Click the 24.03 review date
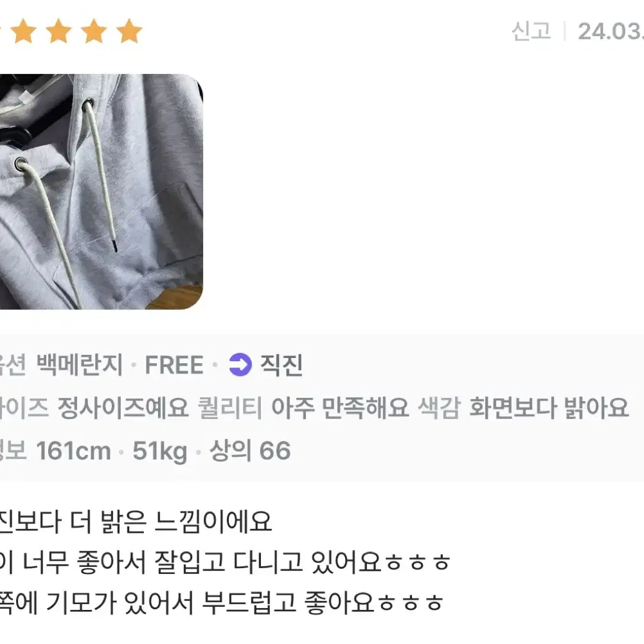Viewport: 644px width, 644px height. pyautogui.click(x=611, y=31)
